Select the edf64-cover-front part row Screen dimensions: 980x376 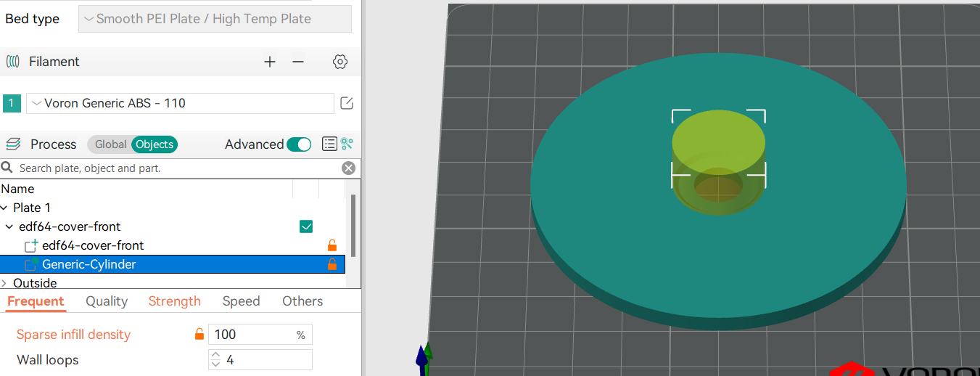point(173,245)
